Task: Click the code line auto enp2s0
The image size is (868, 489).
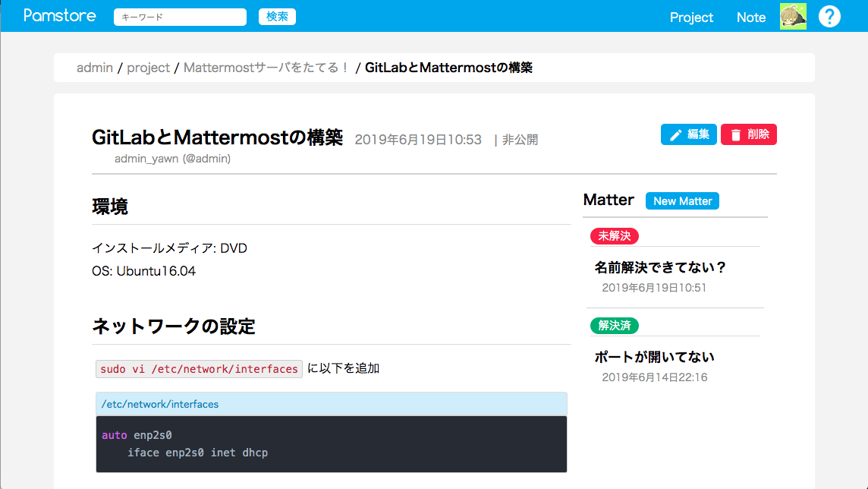Action: (x=137, y=435)
